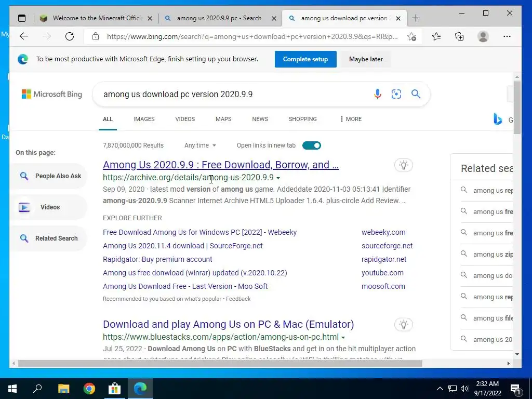The width and height of the screenshot is (532, 399).
Task: Open the notification center icon
Action: 515,389
